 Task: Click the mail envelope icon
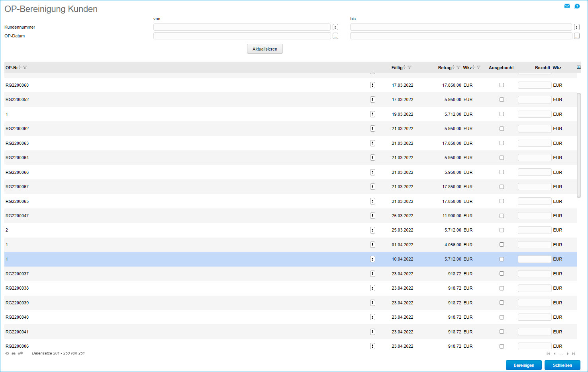(x=567, y=6)
